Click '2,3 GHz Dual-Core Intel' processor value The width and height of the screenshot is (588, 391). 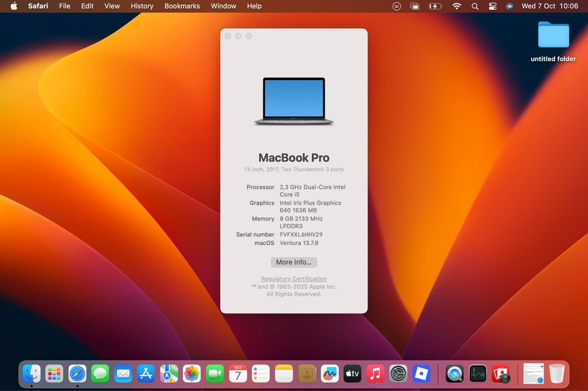coord(312,187)
